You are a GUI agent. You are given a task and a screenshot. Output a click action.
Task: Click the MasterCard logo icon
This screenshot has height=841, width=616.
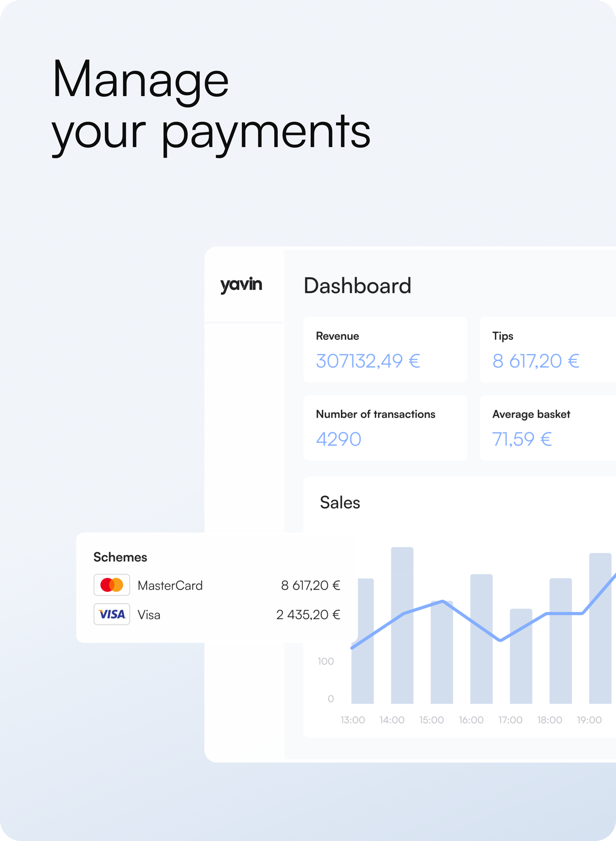[x=112, y=585]
